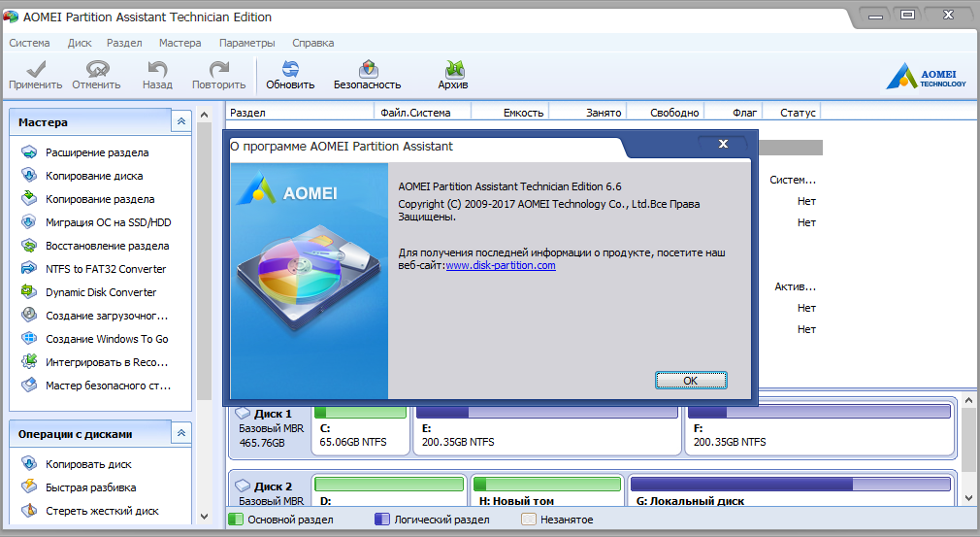Viewport: 980px width, 537px height.
Task: Click the Расширение раздела wizard icon
Action: click(29, 151)
